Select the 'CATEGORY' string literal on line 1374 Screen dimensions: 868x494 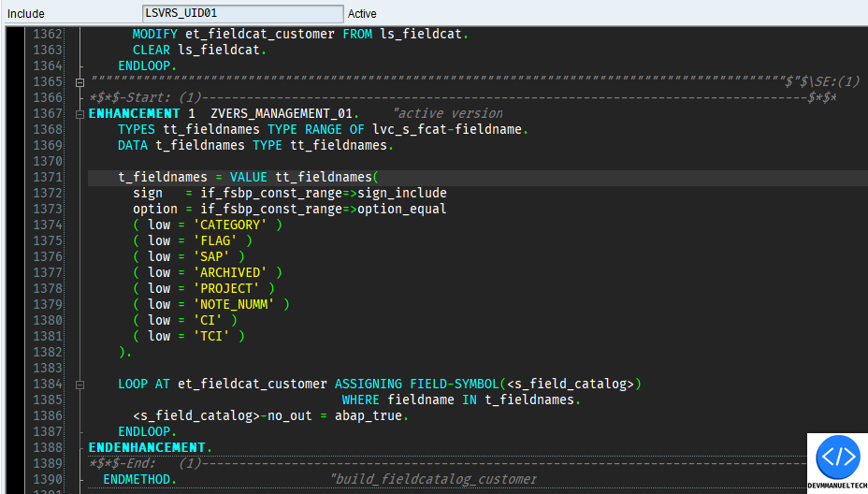pos(230,225)
